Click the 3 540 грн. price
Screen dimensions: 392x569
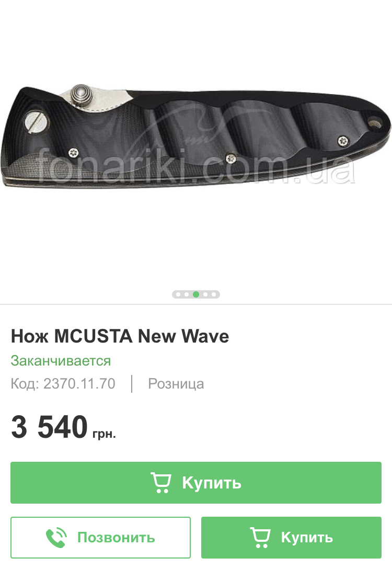coord(63,427)
